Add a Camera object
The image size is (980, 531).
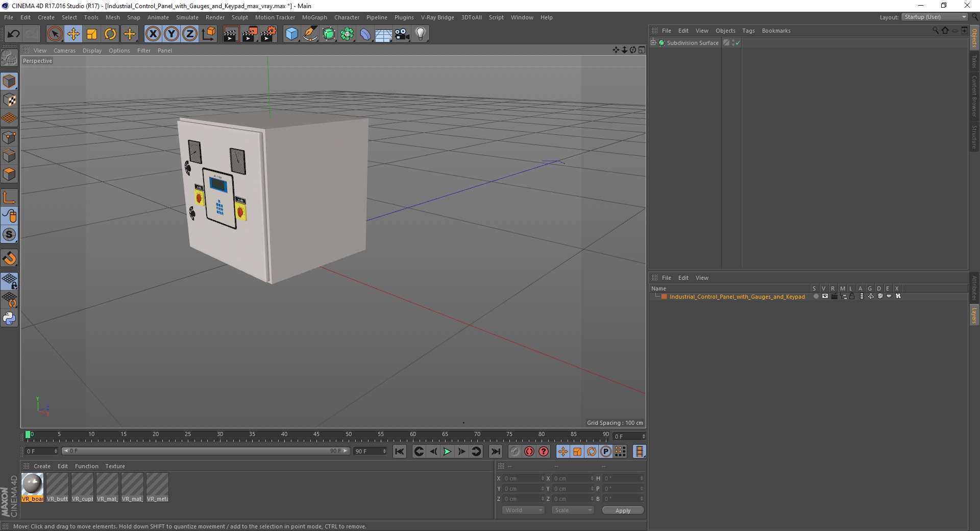[x=402, y=34]
